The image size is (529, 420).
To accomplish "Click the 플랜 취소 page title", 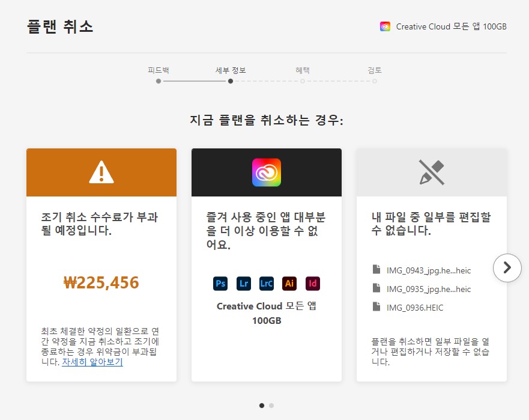I will tap(60, 26).
